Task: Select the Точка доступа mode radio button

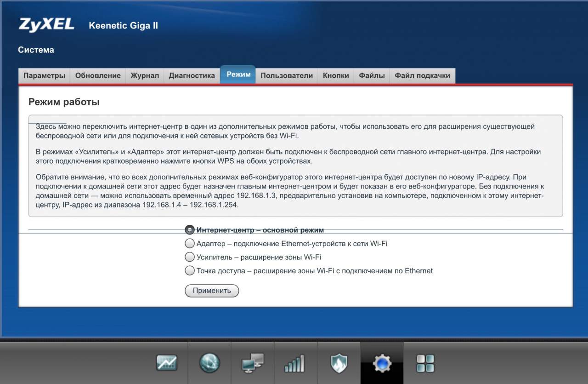Action: click(189, 270)
